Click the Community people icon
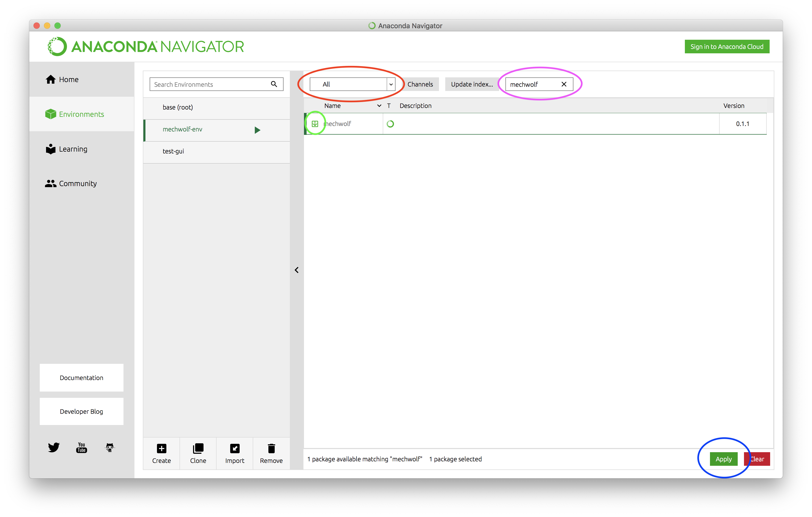 [50, 183]
